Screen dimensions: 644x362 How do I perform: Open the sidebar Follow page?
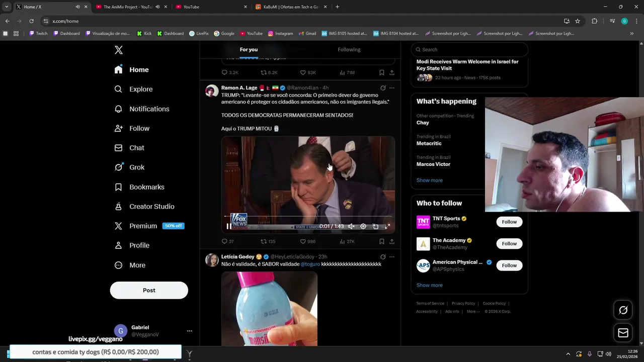tap(132, 128)
